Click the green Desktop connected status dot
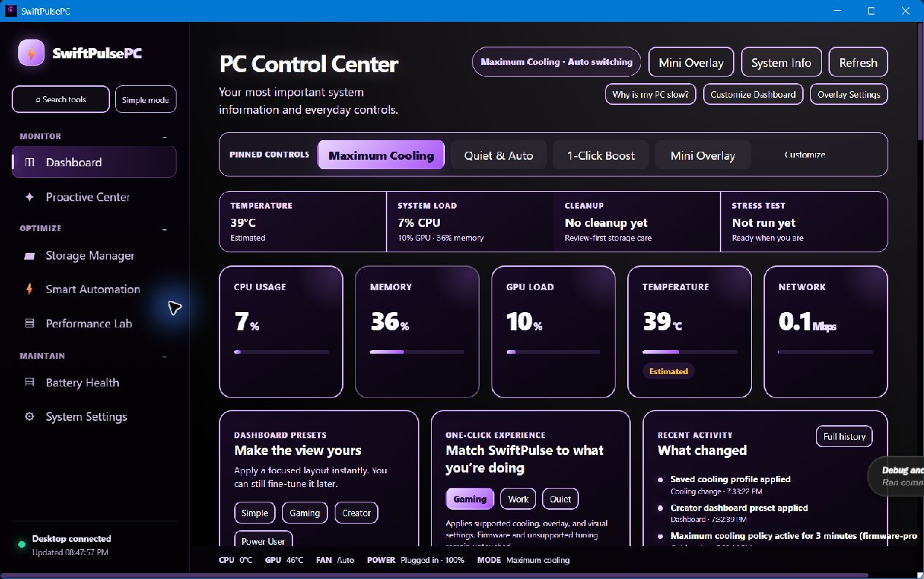The height and width of the screenshot is (579, 924). pyautogui.click(x=21, y=544)
